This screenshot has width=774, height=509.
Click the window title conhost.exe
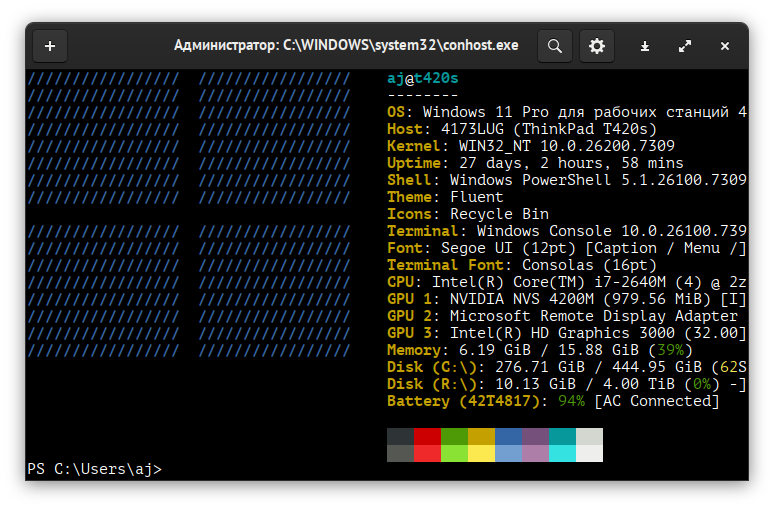(x=346, y=45)
